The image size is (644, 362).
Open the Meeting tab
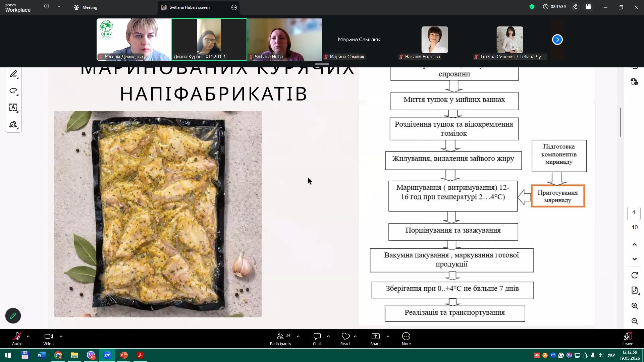tap(86, 7)
